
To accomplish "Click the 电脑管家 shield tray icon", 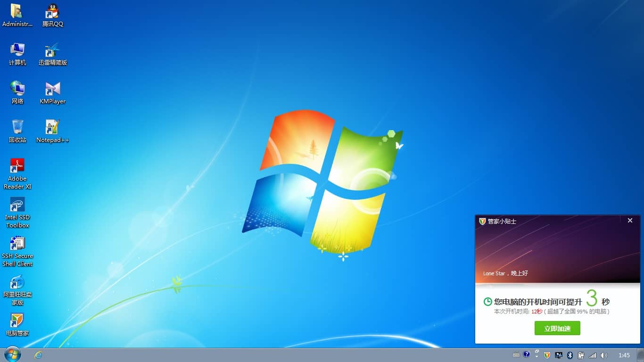I will 547,355.
